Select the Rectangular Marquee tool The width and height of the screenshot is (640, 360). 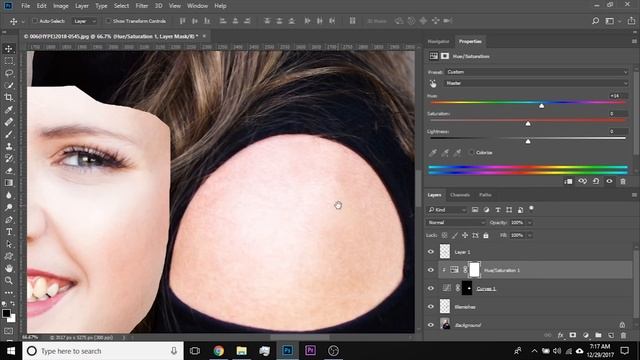click(x=9, y=61)
